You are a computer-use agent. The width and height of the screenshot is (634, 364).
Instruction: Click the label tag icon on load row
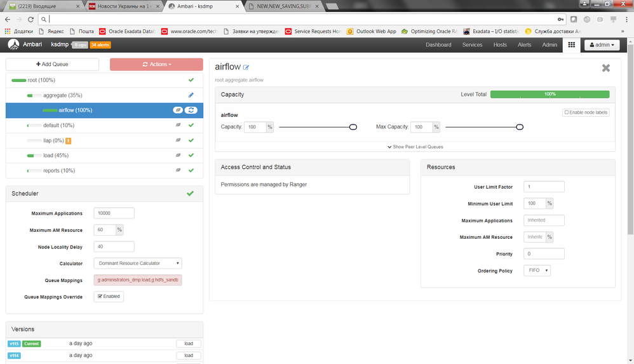click(178, 155)
